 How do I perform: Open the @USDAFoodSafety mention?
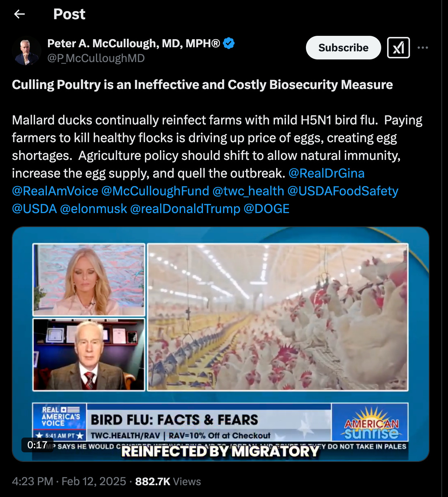[x=343, y=191]
